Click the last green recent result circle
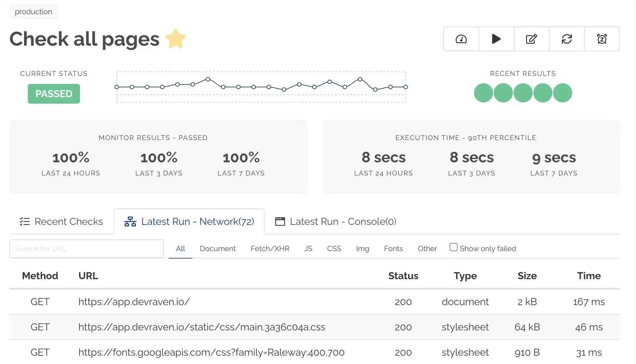Viewport: 636px width, 364px height. click(x=562, y=93)
